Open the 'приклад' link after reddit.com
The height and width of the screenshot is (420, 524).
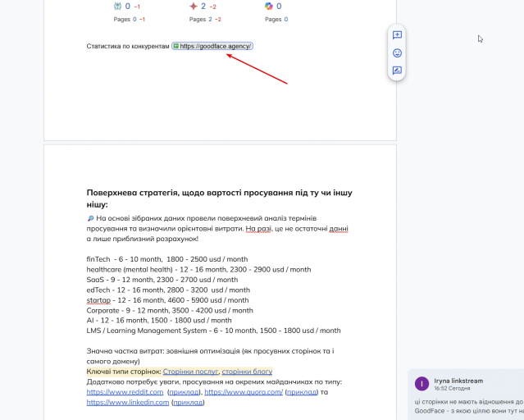tap(184, 392)
